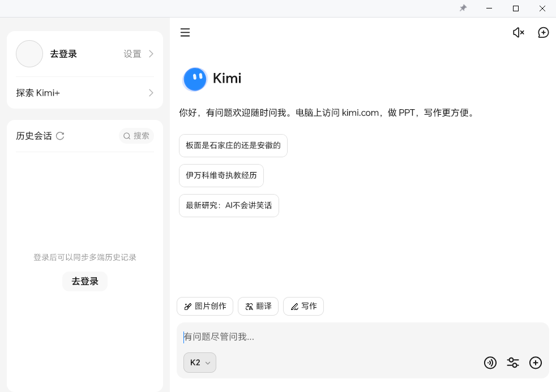Click the empty profile avatar circle
Image resolution: width=556 pixels, height=392 pixels.
tap(29, 54)
